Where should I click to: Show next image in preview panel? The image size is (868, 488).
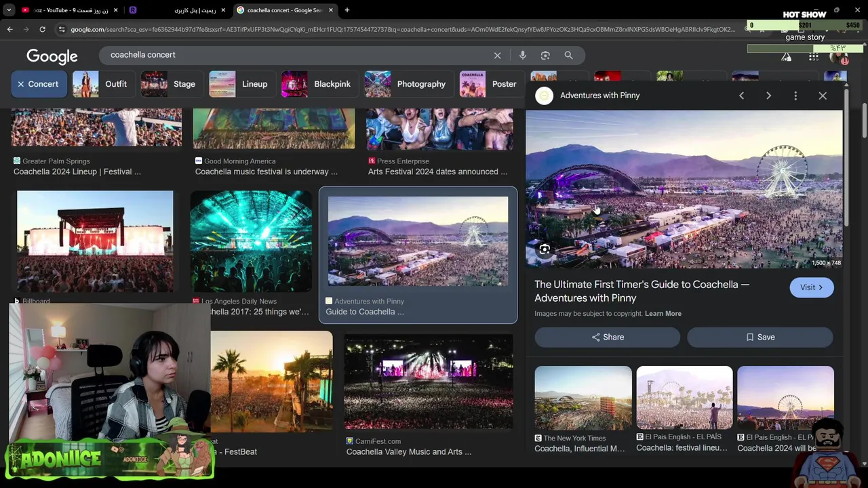click(x=768, y=96)
